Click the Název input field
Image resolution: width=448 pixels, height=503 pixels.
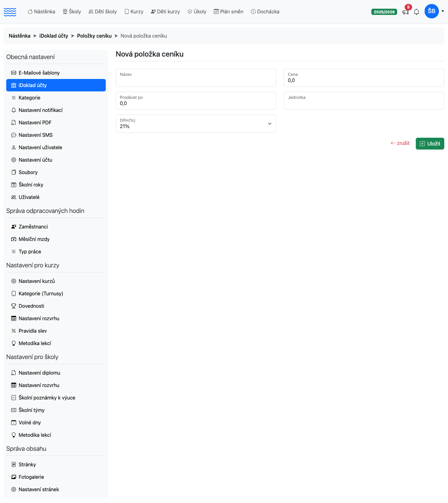click(x=196, y=78)
